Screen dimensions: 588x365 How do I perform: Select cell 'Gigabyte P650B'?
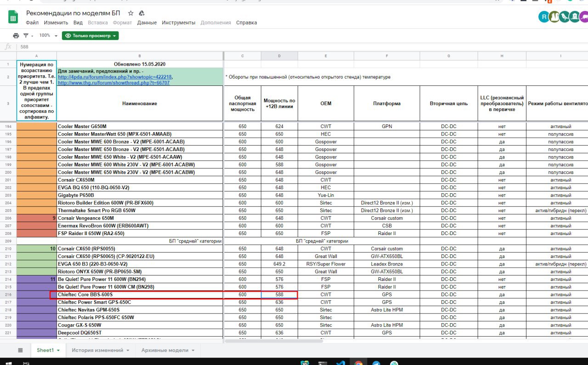point(140,195)
